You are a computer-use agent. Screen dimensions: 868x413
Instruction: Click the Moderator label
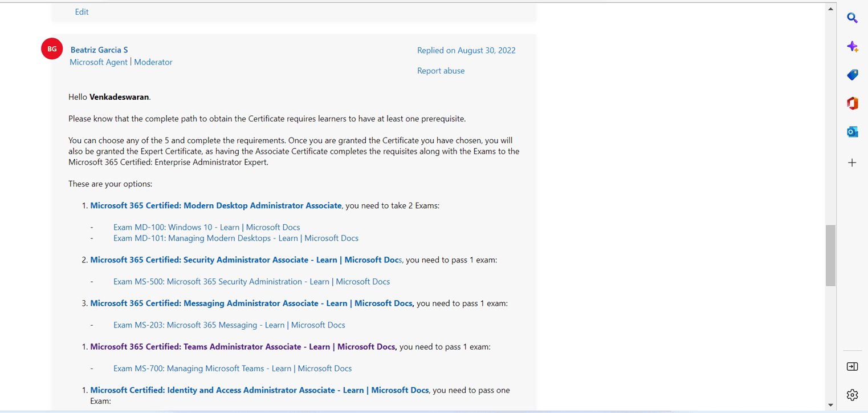coord(153,62)
